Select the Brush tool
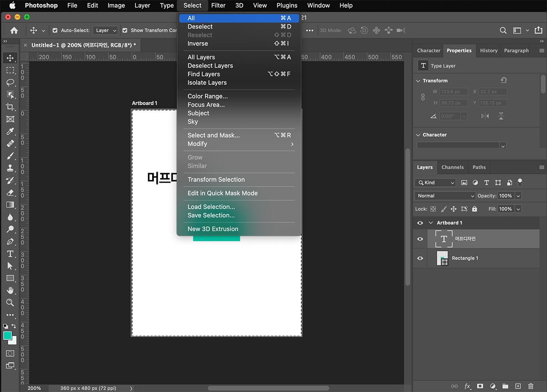Viewport: 547px width, 392px height. tap(10, 156)
